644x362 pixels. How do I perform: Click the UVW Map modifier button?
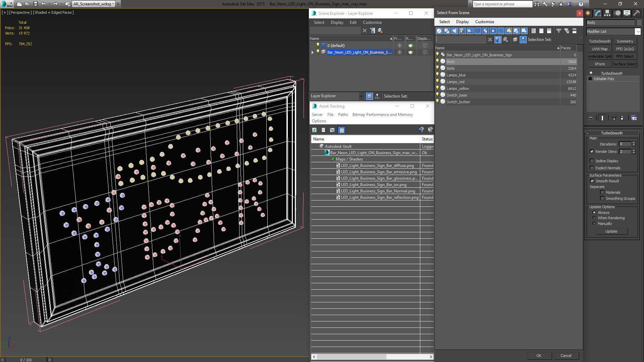(x=599, y=49)
